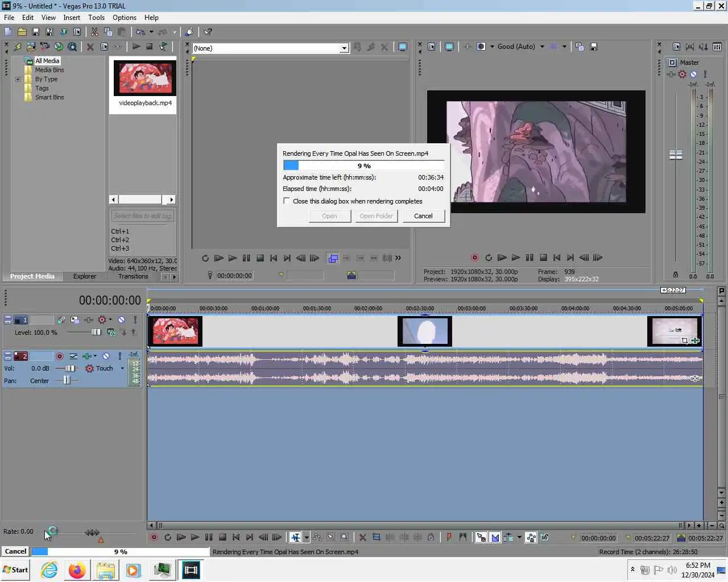Click video track 1 Track Motion icon
Image resolution: width=728 pixels, height=582 pixels.
[x=75, y=320]
